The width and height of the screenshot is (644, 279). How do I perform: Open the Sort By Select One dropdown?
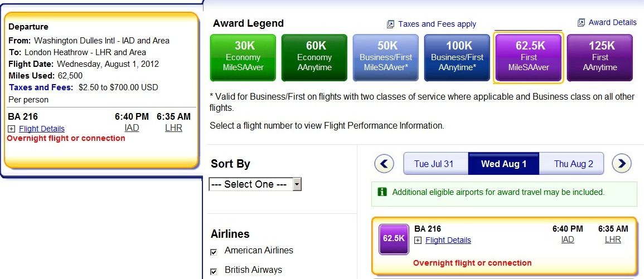(x=255, y=184)
